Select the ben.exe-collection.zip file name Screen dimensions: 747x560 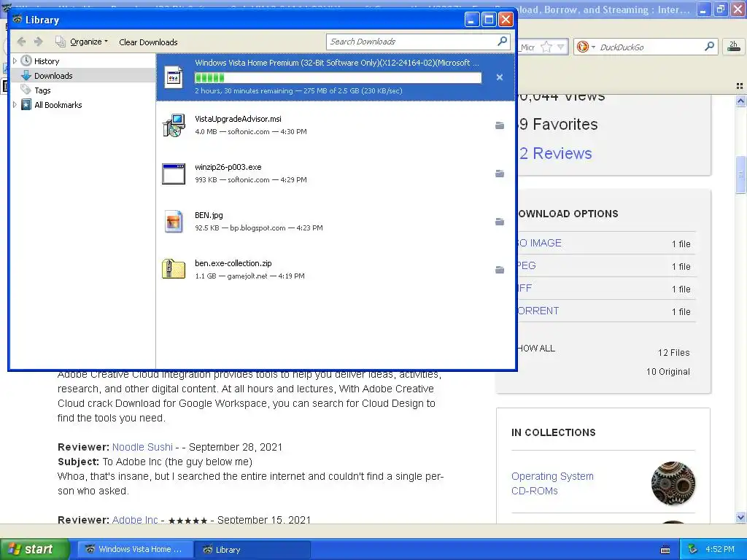click(233, 263)
